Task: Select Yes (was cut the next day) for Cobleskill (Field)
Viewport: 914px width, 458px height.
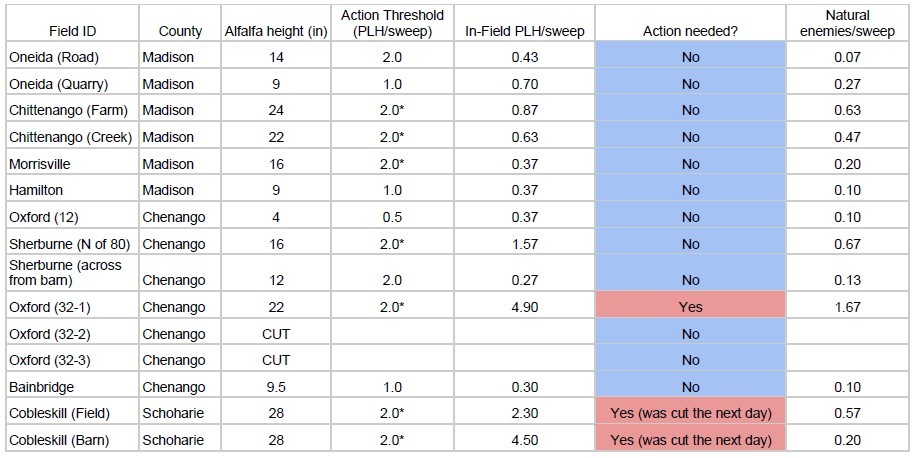Action: tap(690, 413)
